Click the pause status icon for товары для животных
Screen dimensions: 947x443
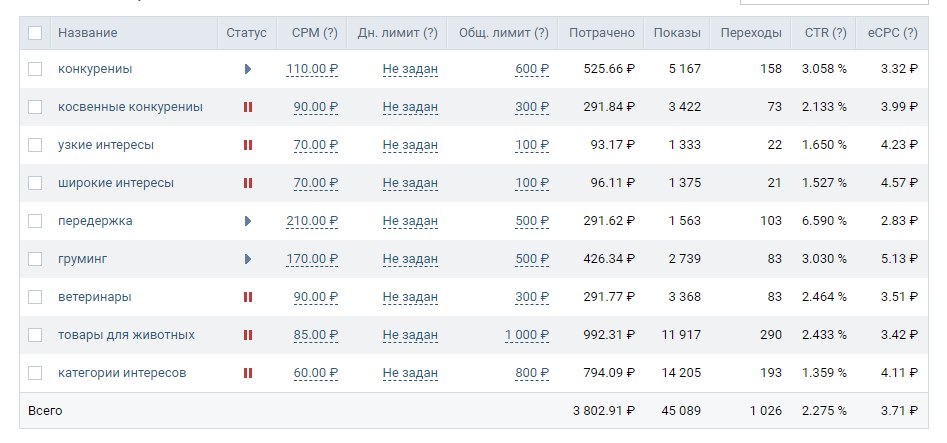pos(248,335)
